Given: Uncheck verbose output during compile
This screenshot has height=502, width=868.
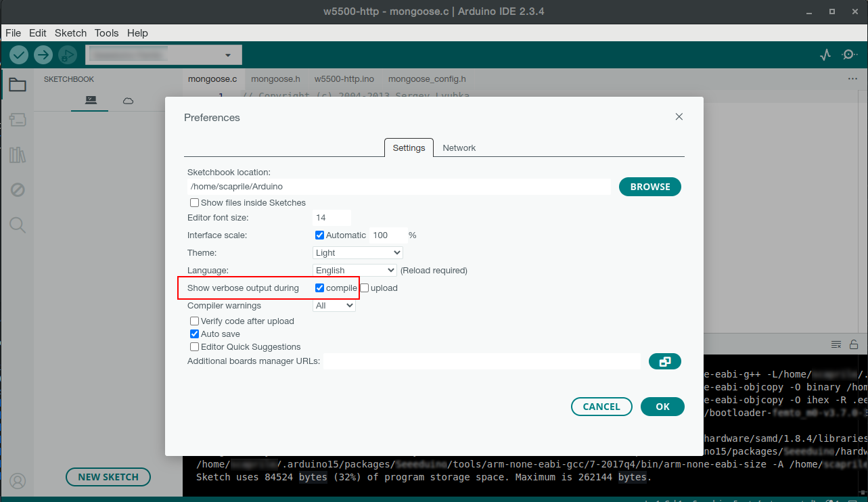Looking at the screenshot, I should tap(320, 288).
